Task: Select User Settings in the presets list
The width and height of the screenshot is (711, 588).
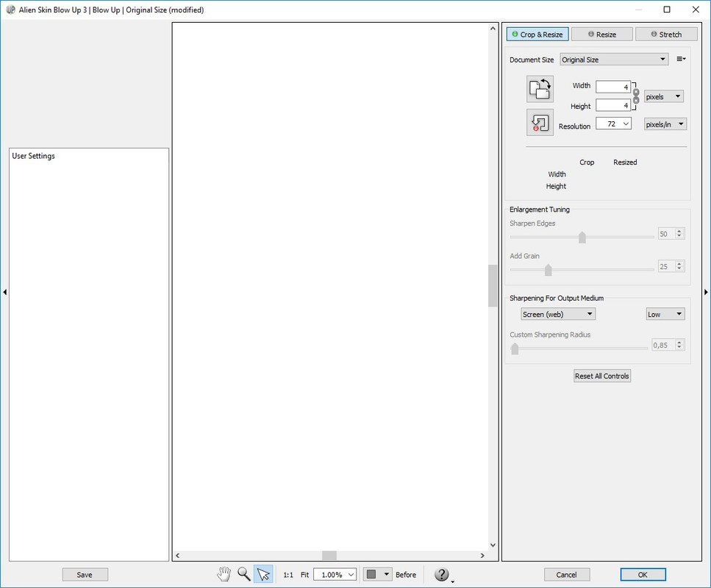Action: pyautogui.click(x=34, y=156)
